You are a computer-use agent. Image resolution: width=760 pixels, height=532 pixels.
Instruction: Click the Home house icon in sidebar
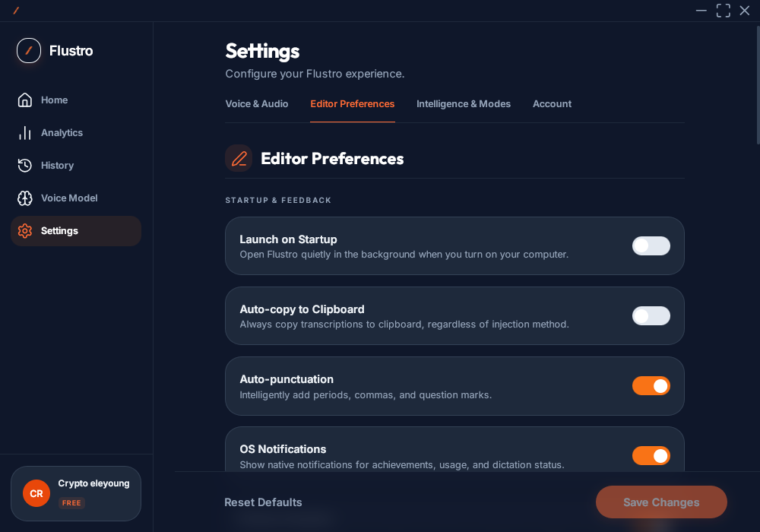tap(25, 100)
